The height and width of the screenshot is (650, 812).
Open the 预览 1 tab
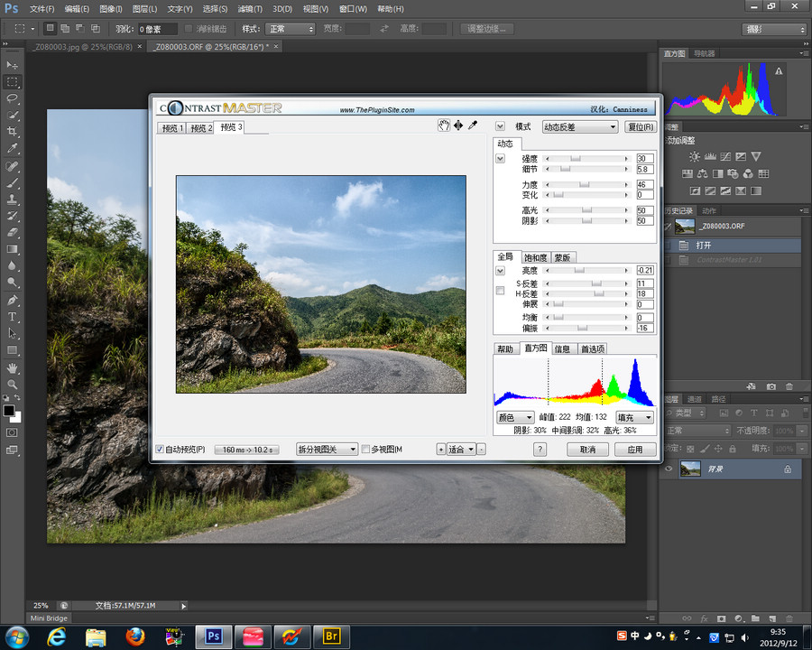[171, 128]
